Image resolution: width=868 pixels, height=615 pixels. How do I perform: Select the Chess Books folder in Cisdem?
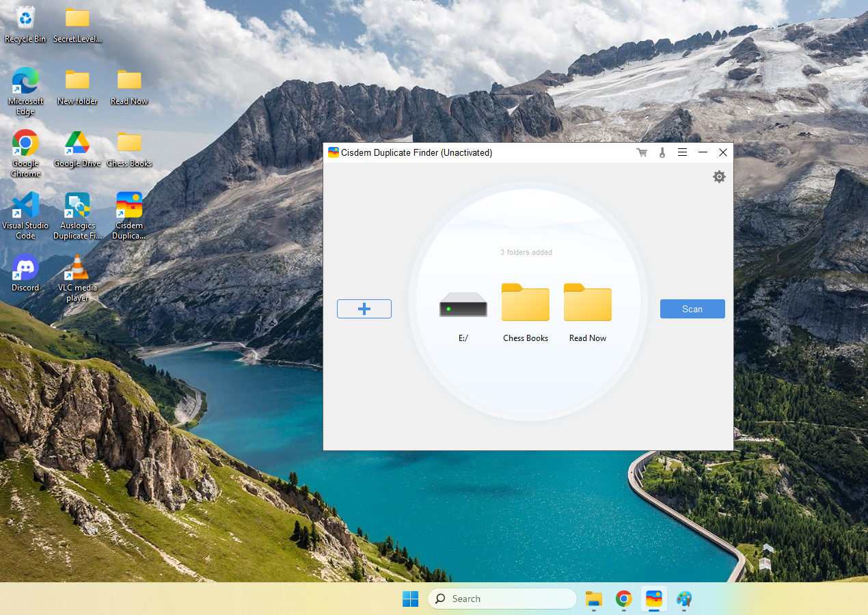click(x=525, y=303)
